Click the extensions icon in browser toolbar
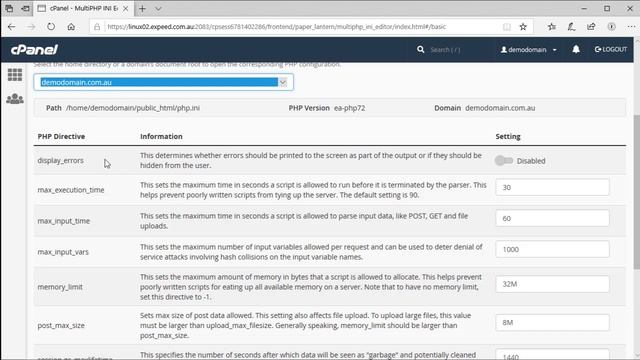 pos(611,27)
